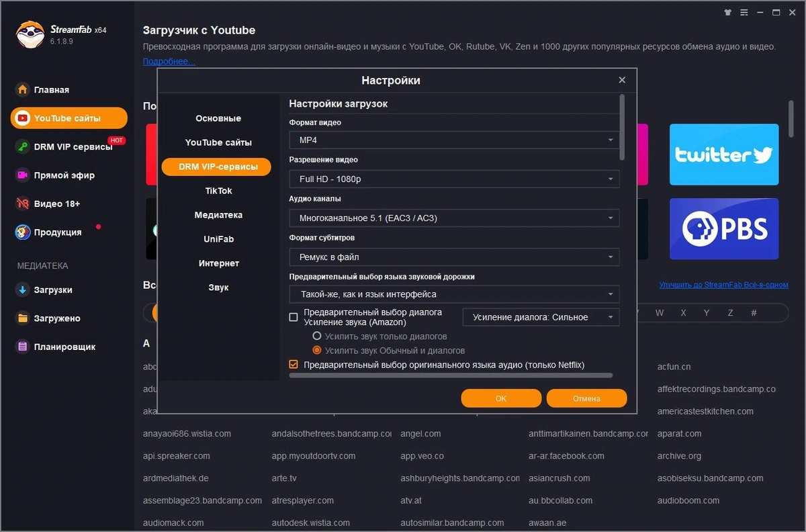Viewport: 806px width, 532px height.
Task: Open the archive.org site entry
Action: click(x=679, y=456)
